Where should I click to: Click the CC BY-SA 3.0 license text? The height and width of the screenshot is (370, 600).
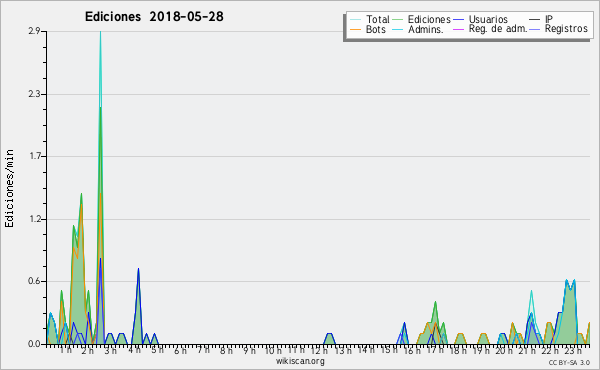pos(569,362)
